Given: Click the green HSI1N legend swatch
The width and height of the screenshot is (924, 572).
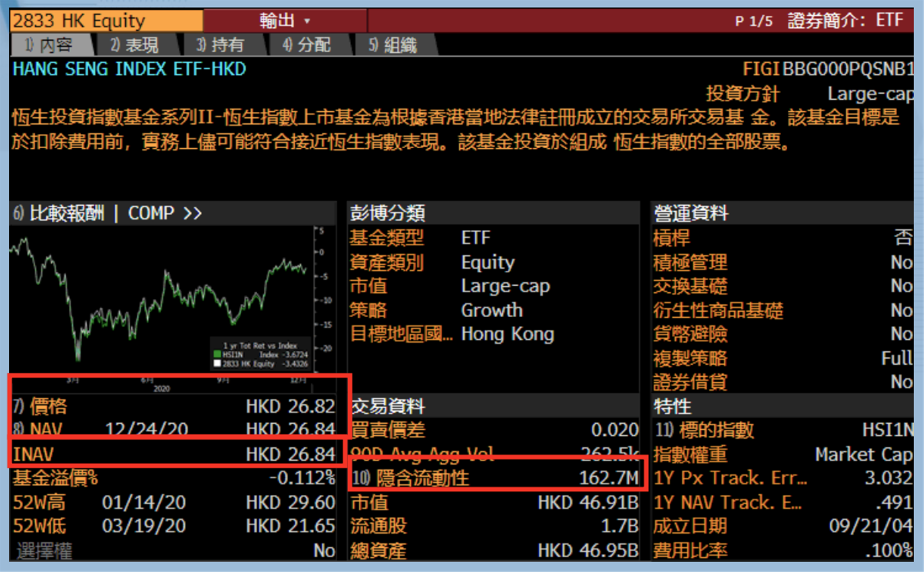Looking at the screenshot, I should pyautogui.click(x=217, y=355).
